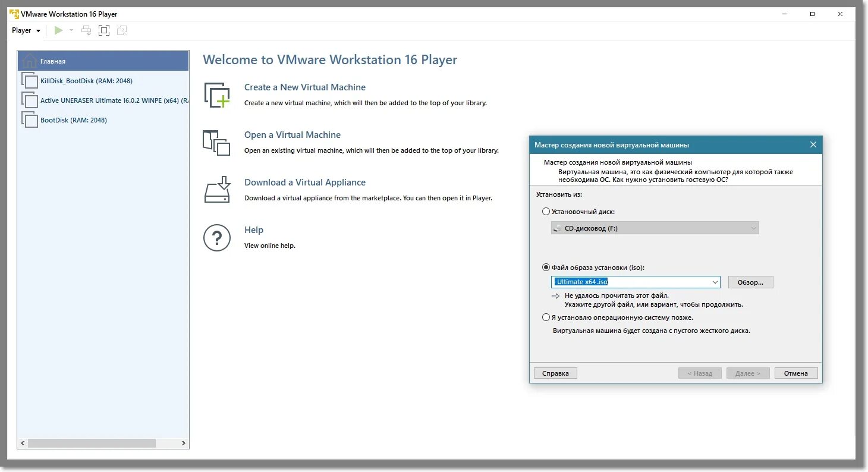Click the Download a Virtual Appliance icon

216,190
